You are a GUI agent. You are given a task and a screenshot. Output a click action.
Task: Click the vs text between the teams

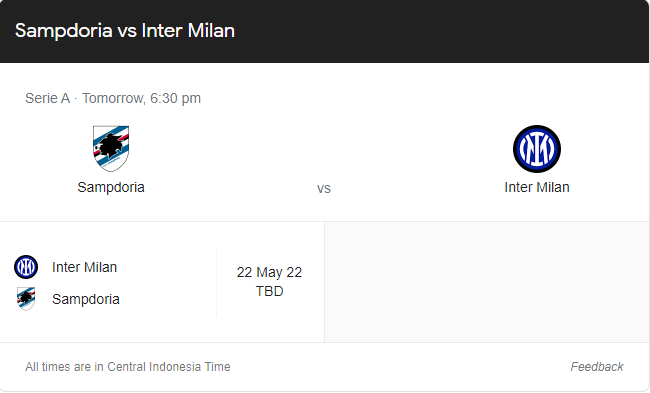(x=324, y=189)
